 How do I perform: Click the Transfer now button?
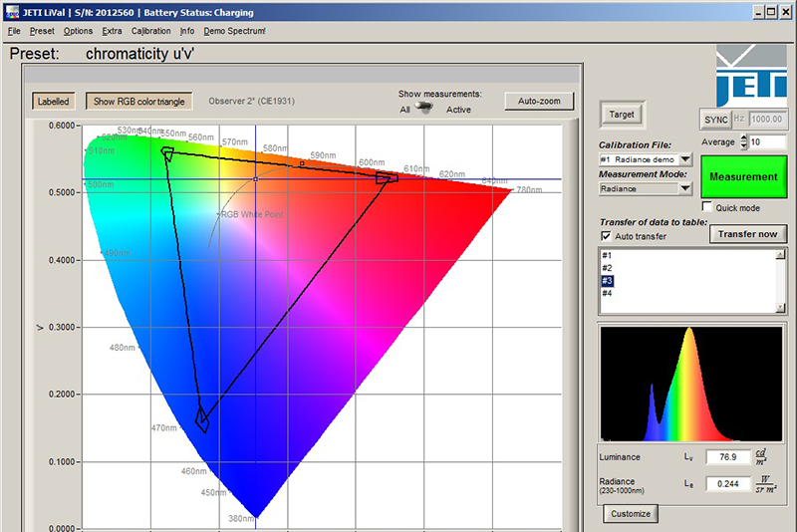pos(748,234)
